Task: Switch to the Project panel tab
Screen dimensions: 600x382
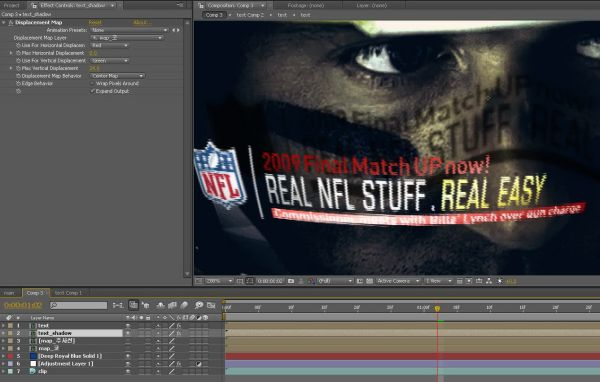Action: 11,5
